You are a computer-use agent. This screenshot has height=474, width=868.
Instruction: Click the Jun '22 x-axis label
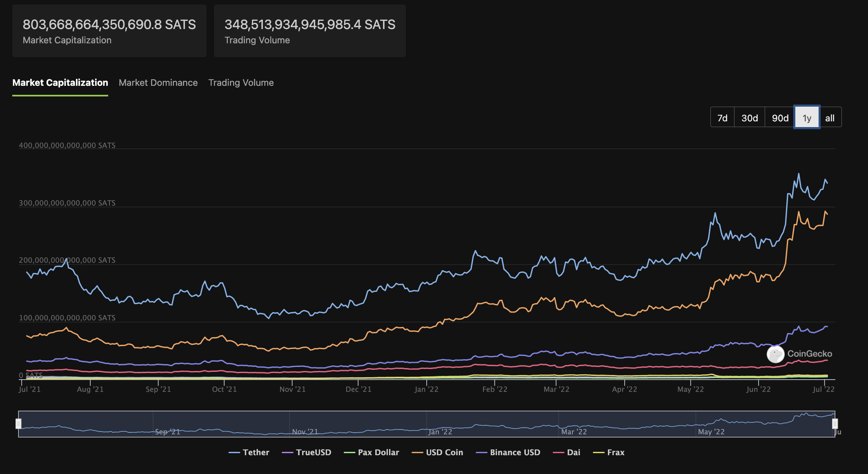click(758, 389)
